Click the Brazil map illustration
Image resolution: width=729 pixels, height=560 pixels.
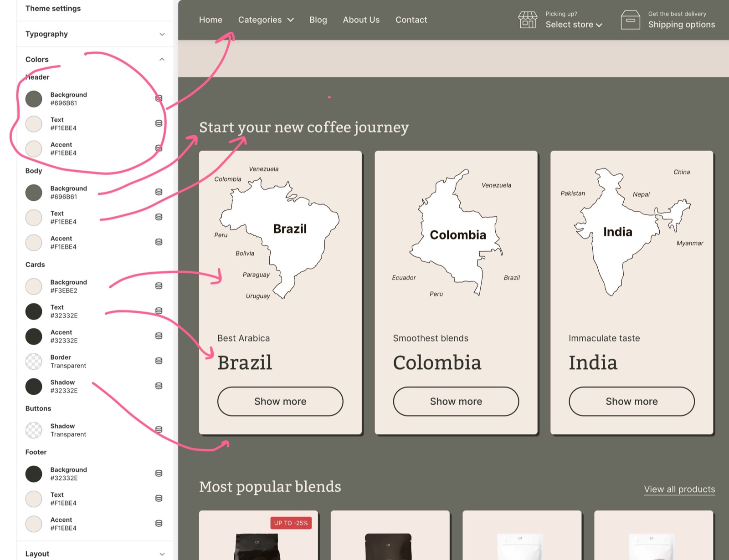[x=279, y=238]
